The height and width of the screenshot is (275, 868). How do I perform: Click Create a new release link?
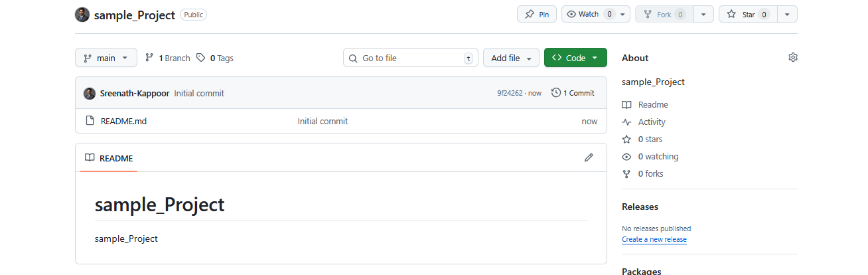tap(654, 239)
